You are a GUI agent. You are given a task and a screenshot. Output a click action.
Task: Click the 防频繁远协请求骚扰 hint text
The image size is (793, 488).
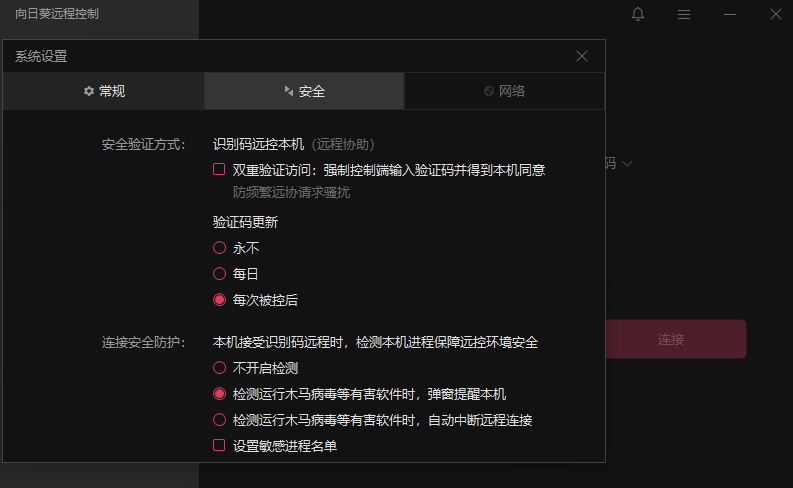[291, 192]
